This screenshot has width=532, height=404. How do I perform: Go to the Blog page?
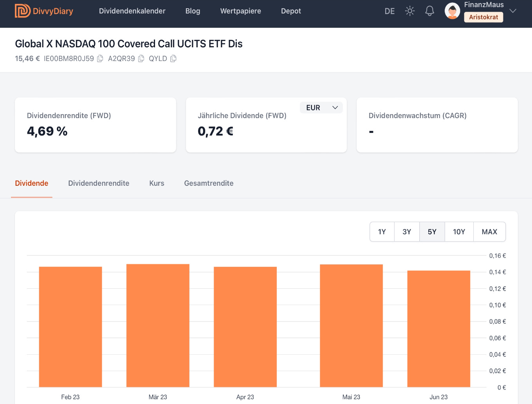193,11
